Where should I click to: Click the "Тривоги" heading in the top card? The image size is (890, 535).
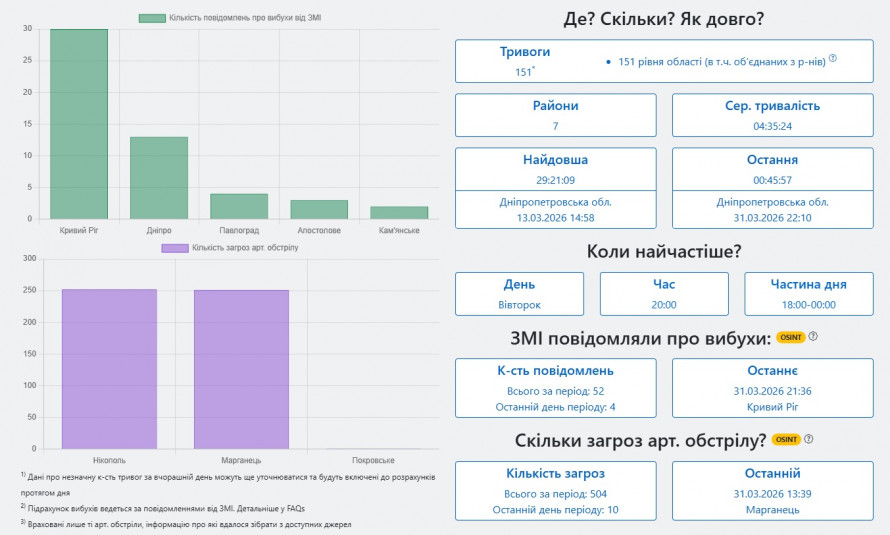[x=524, y=52]
